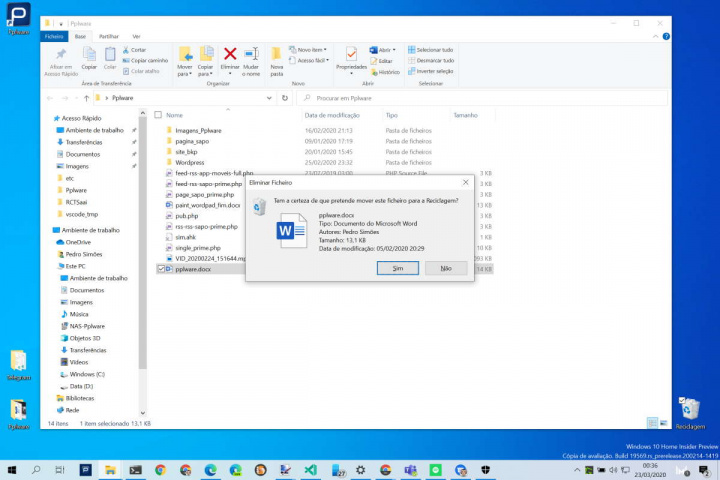720x480 pixels.
Task: Open the Ficheiro menu tab
Action: pos(54,36)
